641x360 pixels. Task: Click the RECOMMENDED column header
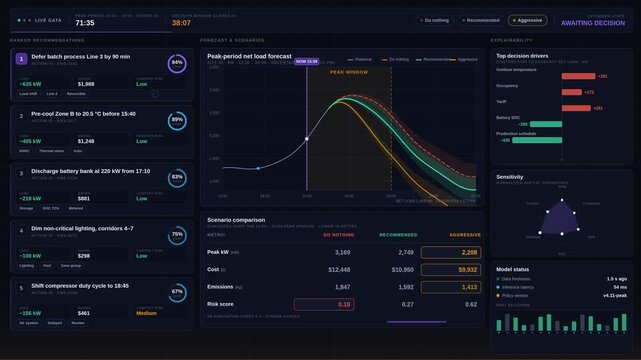(398, 235)
